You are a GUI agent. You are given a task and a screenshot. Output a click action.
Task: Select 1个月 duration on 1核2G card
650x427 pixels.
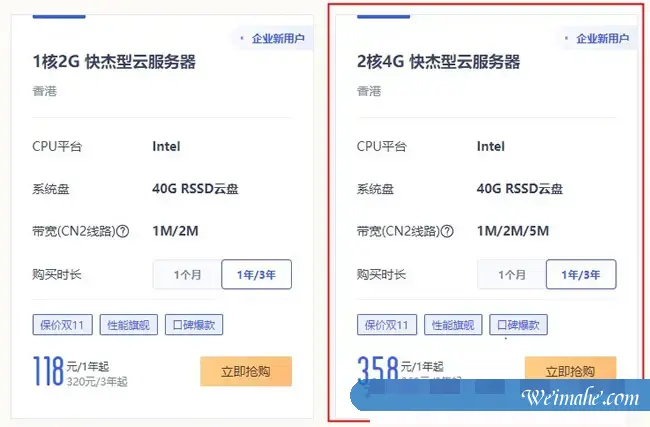pos(187,274)
